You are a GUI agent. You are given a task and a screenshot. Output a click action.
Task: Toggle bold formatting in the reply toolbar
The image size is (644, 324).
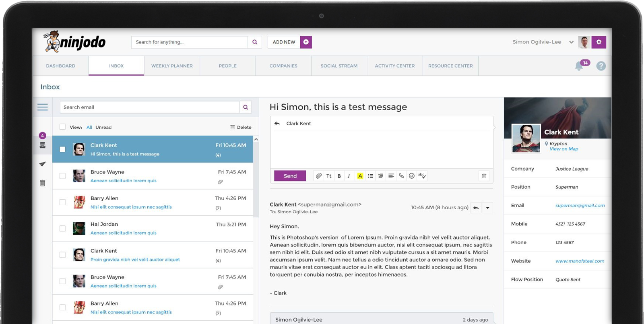tap(339, 176)
